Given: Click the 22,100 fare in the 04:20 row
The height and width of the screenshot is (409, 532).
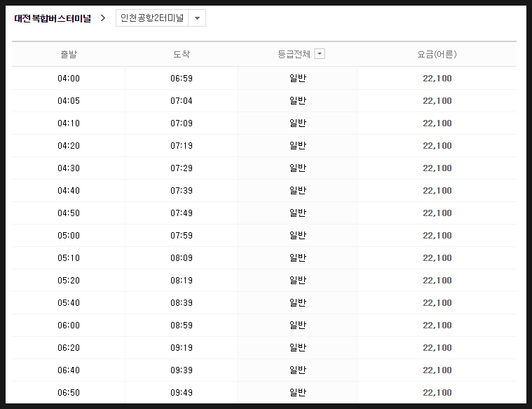Looking at the screenshot, I should [437, 146].
